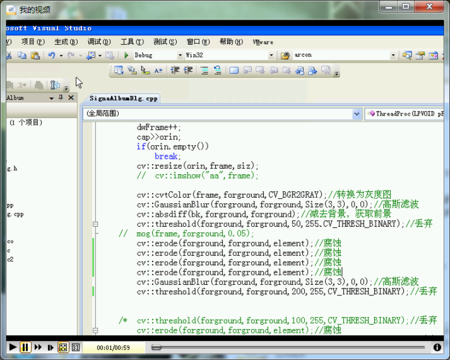Open the 窗口 (Window) menu
The image size is (450, 360).
click(198, 42)
